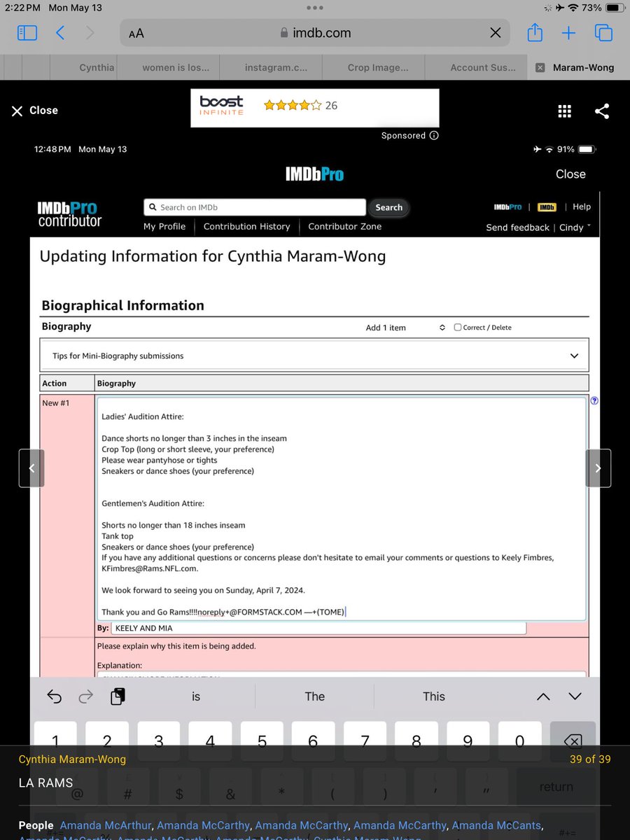
Task: Click inside the biography text area
Action: tap(342, 509)
